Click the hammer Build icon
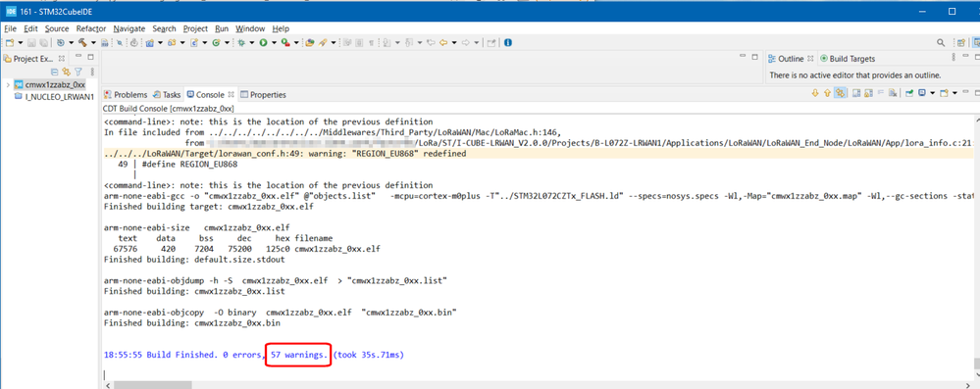The image size is (980, 389). click(82, 43)
